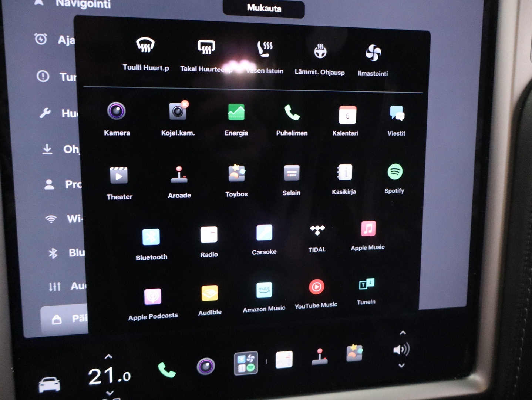Image resolution: width=532 pixels, height=400 pixels.
Task: Select the alarm clock scheduling menu item
Action: click(x=55, y=39)
